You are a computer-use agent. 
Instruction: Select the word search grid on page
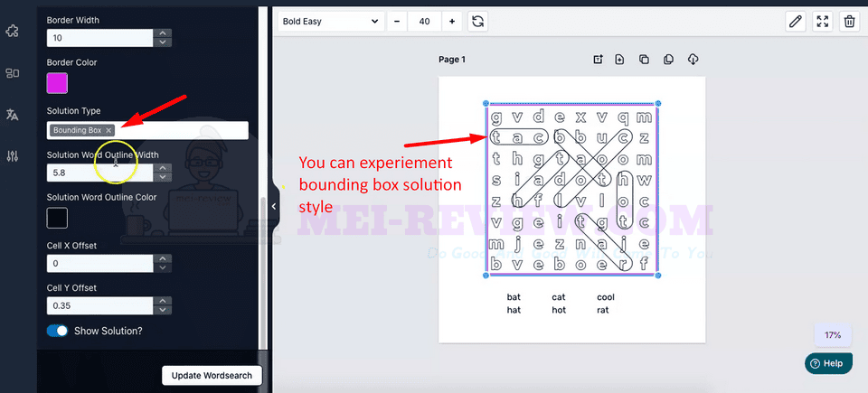pyautogui.click(x=571, y=190)
